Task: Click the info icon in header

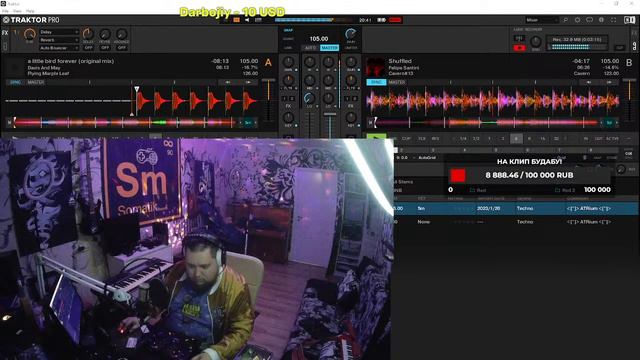Action: (x=601, y=20)
